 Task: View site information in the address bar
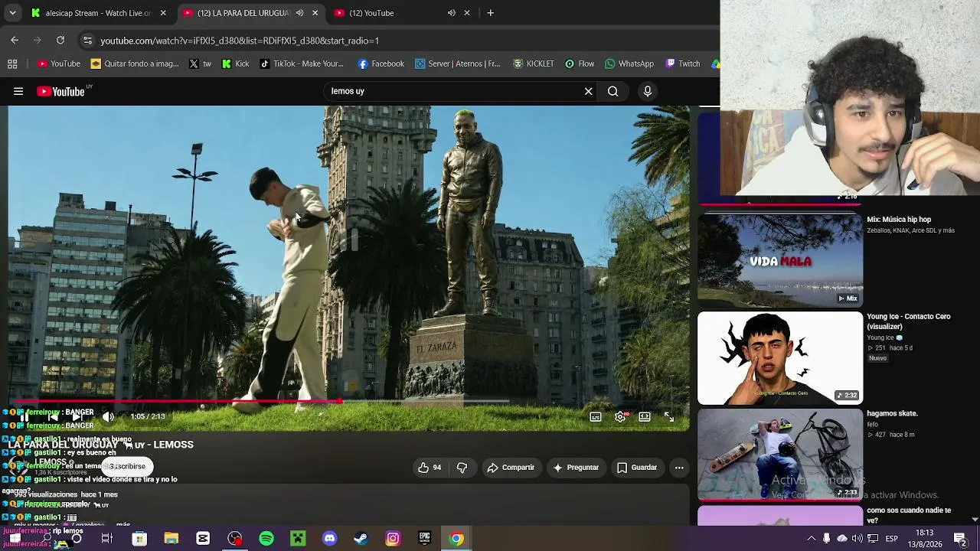tap(87, 41)
